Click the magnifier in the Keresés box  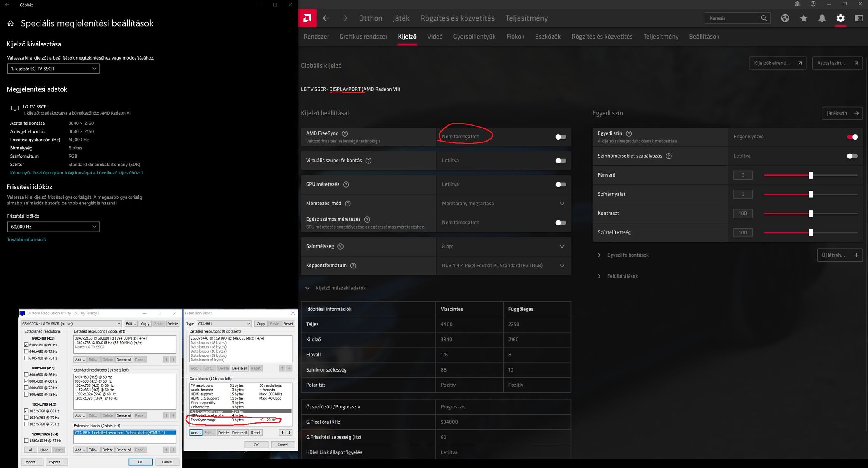coord(763,18)
